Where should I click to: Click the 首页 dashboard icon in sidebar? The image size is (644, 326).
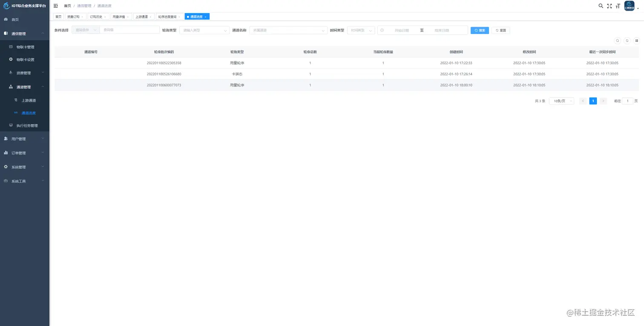[6, 20]
